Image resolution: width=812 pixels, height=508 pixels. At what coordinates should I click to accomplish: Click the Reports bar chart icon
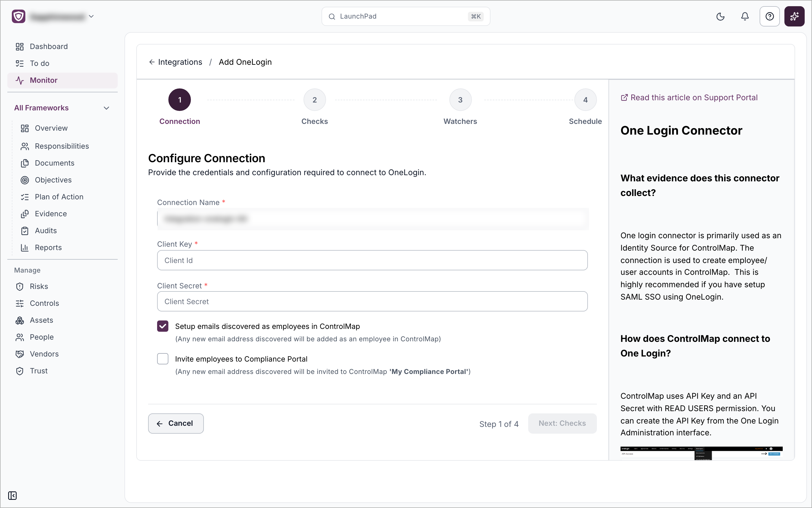[x=25, y=248]
